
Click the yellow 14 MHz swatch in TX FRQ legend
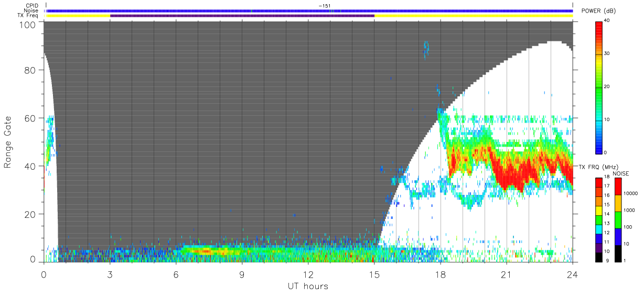tap(599, 211)
